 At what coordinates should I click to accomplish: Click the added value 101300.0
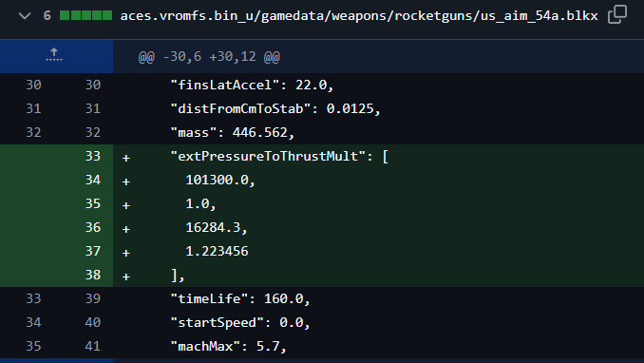point(220,180)
